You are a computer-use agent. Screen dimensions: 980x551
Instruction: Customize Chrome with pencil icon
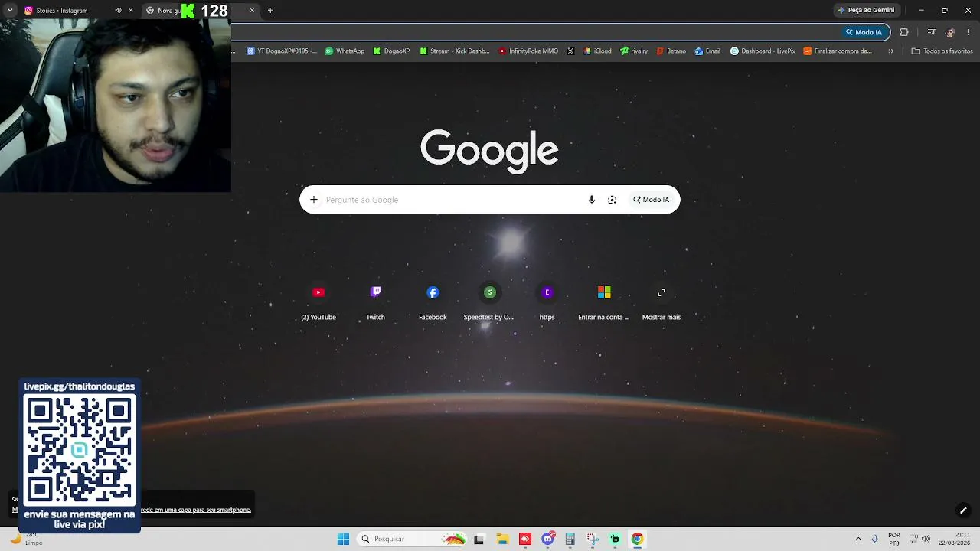click(963, 510)
